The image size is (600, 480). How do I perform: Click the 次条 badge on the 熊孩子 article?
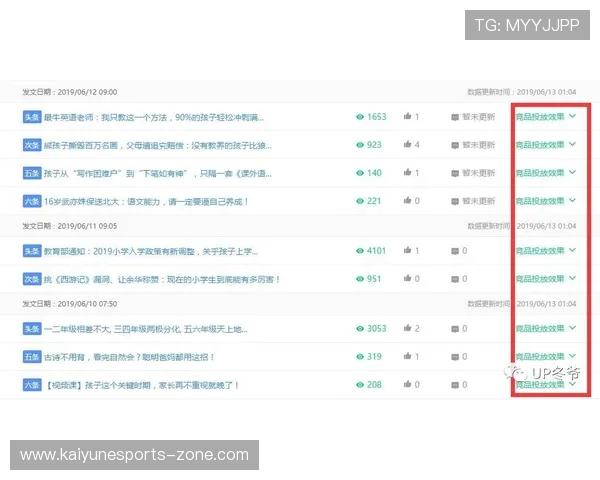(x=32, y=145)
